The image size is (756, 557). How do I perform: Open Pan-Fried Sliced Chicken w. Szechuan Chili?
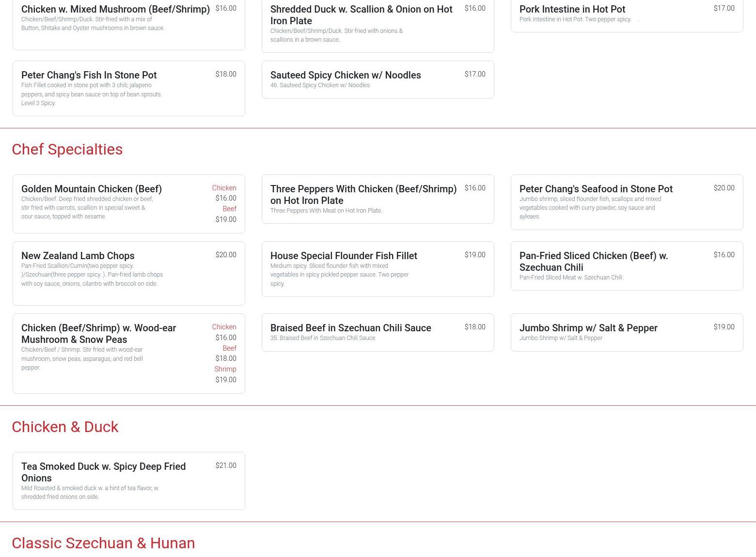click(x=593, y=262)
